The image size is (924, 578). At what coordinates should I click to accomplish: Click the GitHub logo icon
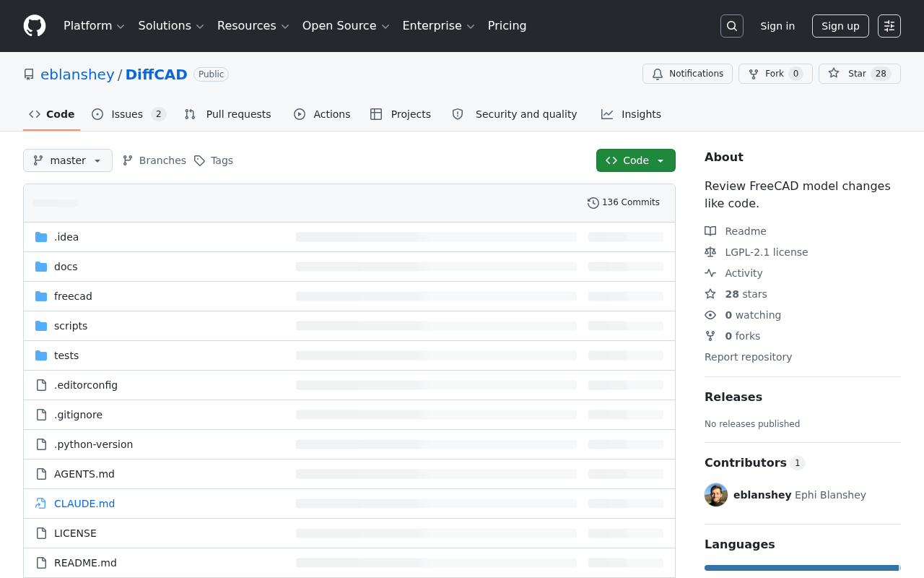click(x=35, y=26)
